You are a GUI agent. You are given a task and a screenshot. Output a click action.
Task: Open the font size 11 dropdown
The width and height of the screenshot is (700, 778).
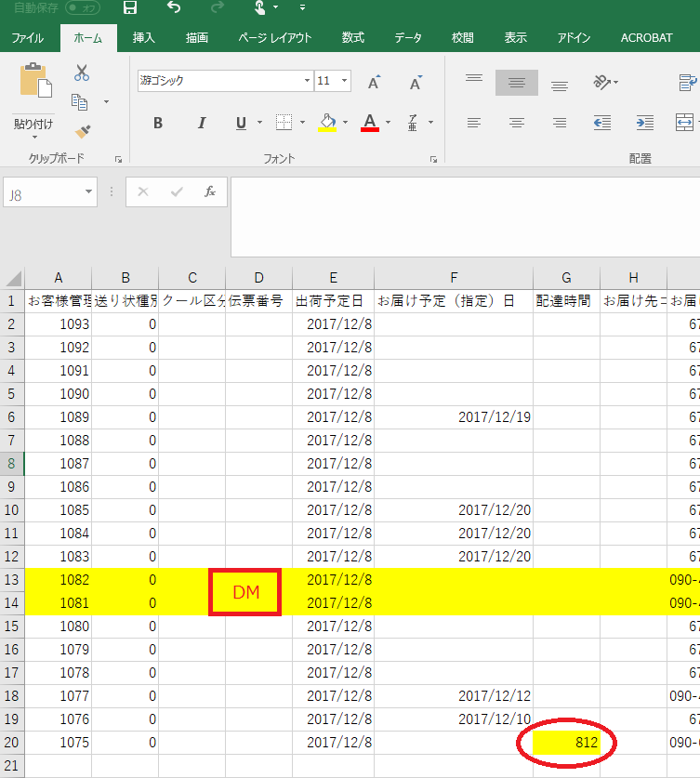[x=344, y=80]
